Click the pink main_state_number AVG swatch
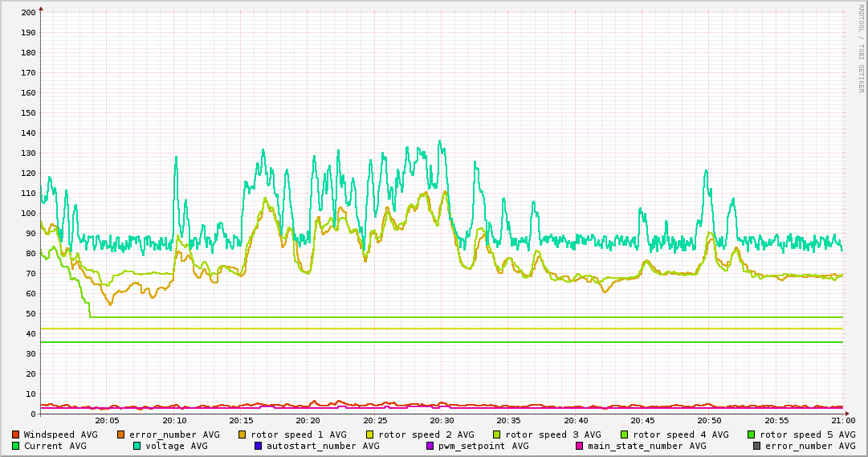The height and width of the screenshot is (457, 868). pos(580,446)
